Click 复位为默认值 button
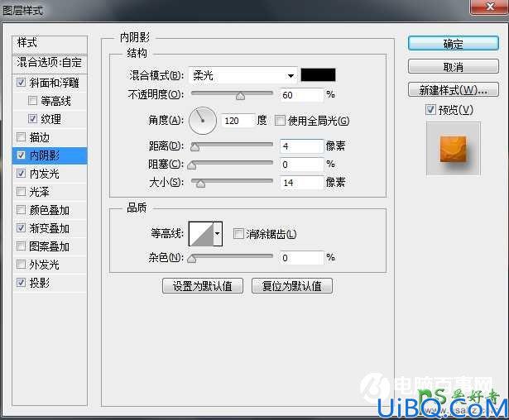 coord(292,286)
